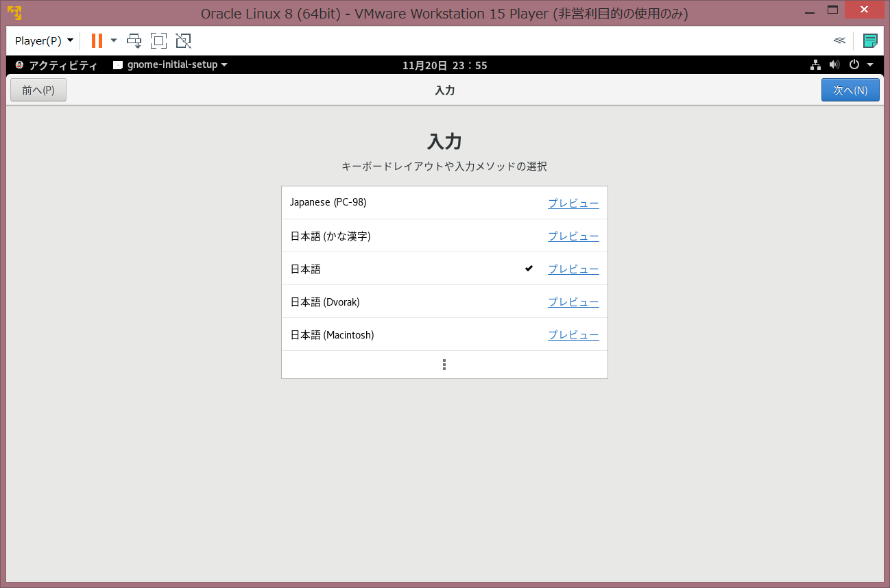Click the 前へ(P) button
The height and width of the screenshot is (588, 890).
[38, 90]
